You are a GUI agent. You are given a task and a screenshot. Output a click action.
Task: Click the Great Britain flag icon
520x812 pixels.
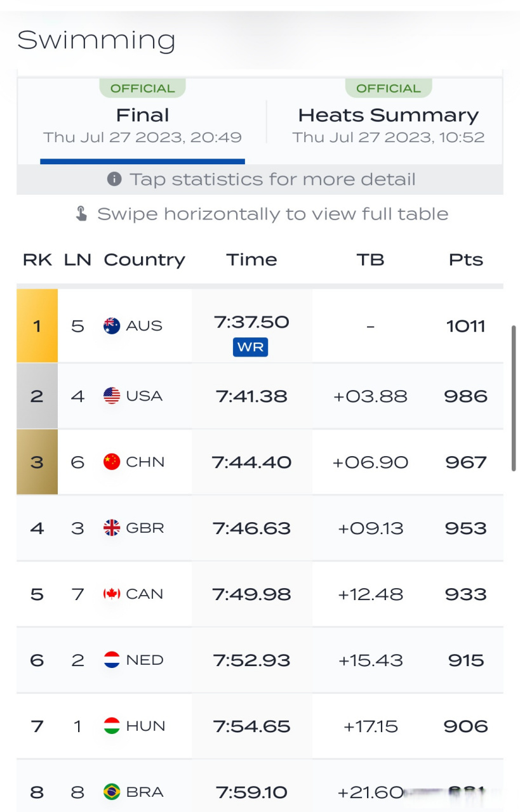click(112, 528)
